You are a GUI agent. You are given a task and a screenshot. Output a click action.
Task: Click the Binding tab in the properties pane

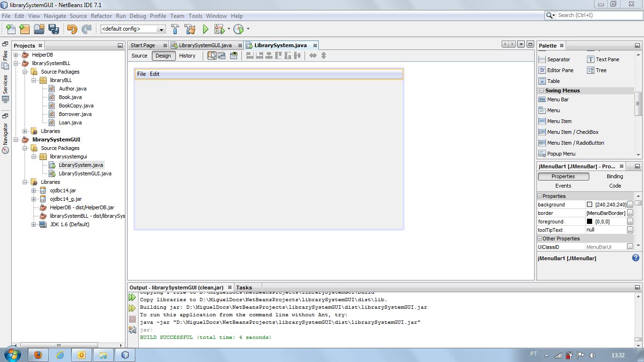614,176
